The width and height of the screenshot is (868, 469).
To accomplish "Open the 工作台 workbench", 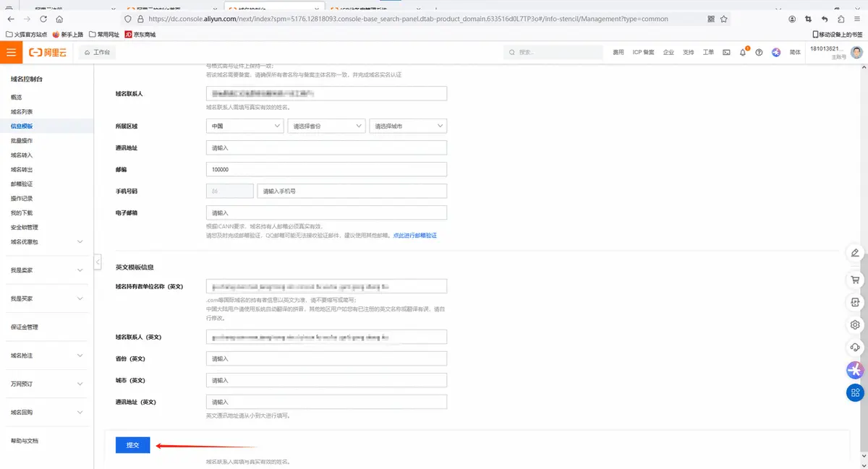I will 98,52.
